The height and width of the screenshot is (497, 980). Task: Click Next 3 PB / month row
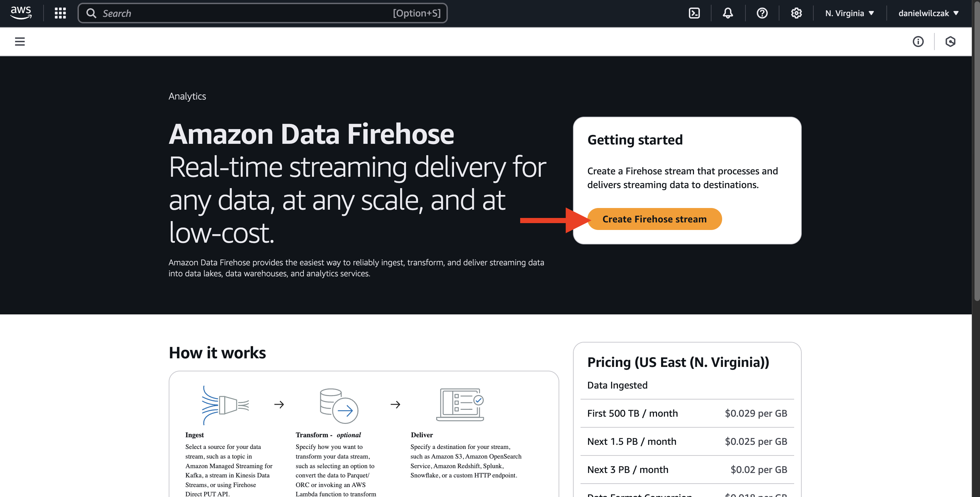coord(687,470)
